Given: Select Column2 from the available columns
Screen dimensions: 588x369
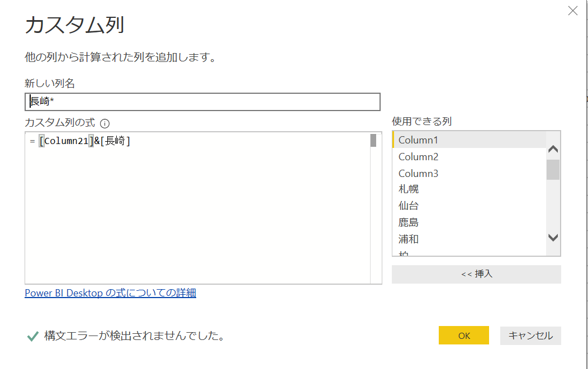Looking at the screenshot, I should [418, 157].
